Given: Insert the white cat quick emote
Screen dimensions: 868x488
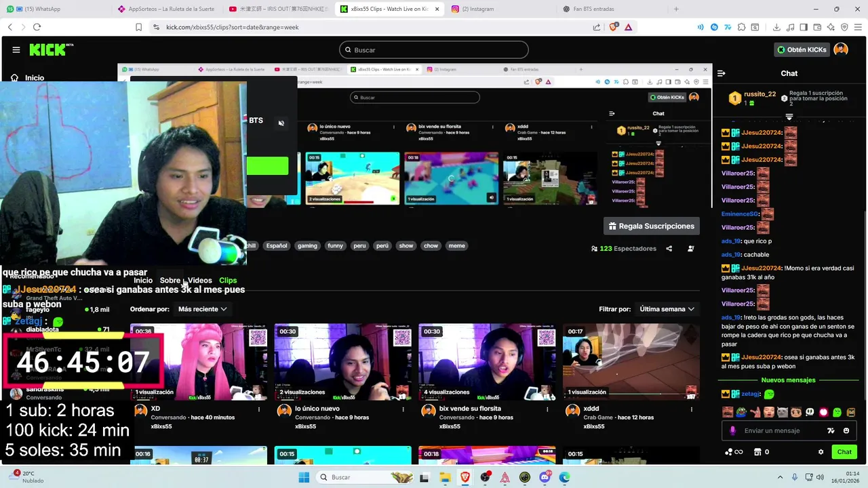Looking at the screenshot, I should pyautogui.click(x=782, y=412).
